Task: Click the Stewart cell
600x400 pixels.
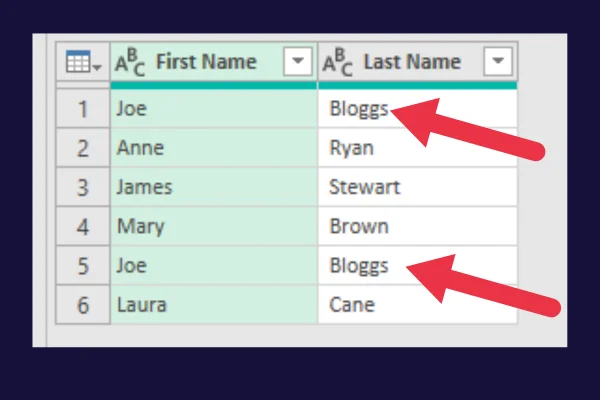Action: (417, 187)
